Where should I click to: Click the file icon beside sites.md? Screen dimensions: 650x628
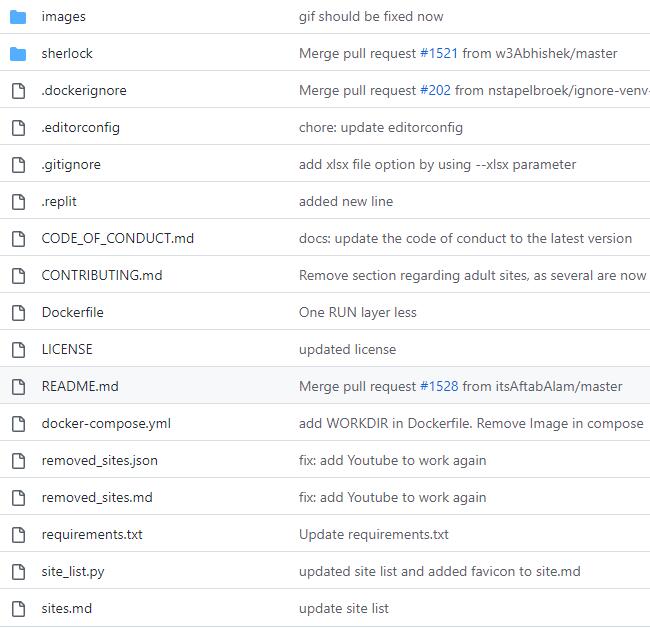click(18, 608)
